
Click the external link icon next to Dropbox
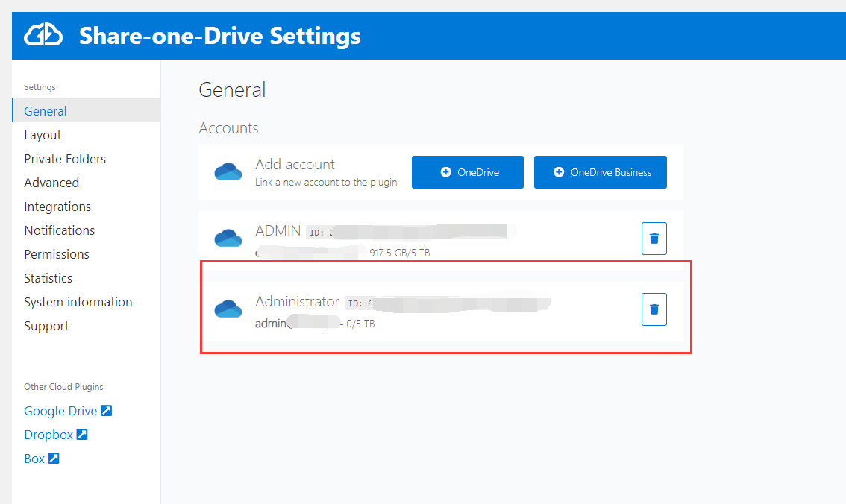click(82, 435)
